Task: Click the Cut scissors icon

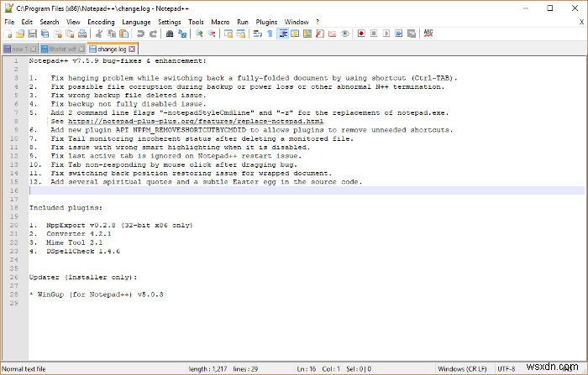Action: (98, 34)
